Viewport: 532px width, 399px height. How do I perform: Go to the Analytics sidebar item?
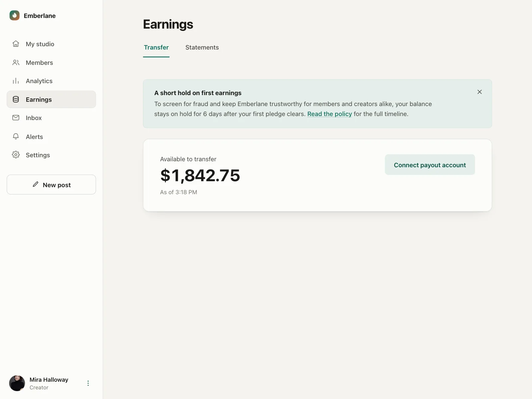[x=51, y=81]
